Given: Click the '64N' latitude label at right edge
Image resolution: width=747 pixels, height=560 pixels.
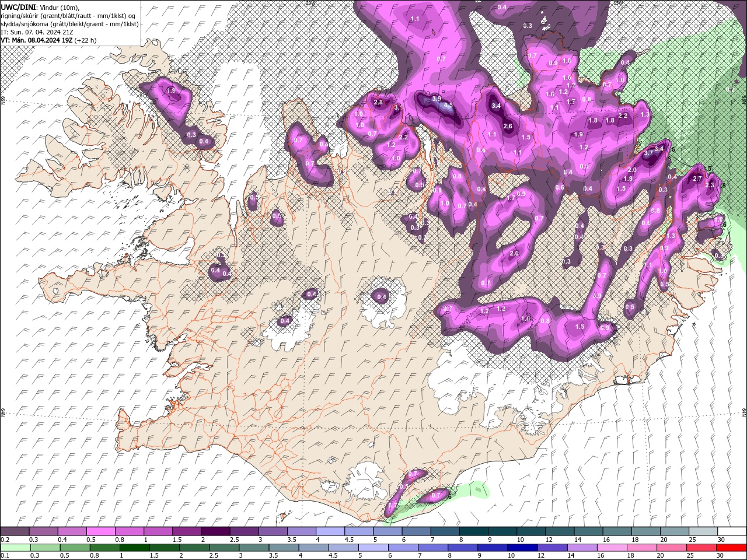Looking at the screenshot, I should (x=744, y=412).
